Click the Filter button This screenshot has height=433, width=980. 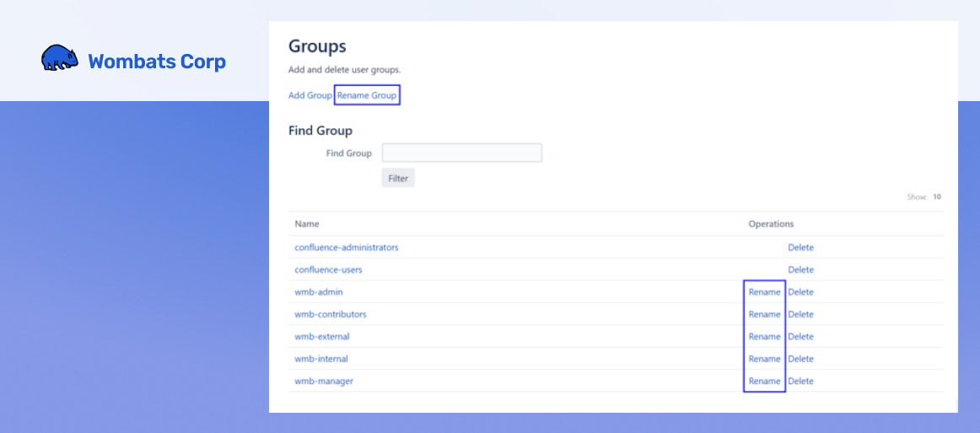tap(398, 179)
